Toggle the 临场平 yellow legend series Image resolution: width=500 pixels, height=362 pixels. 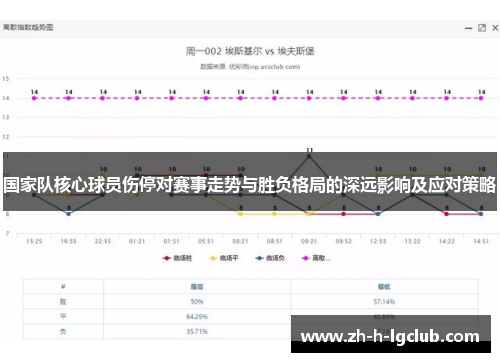(224, 258)
